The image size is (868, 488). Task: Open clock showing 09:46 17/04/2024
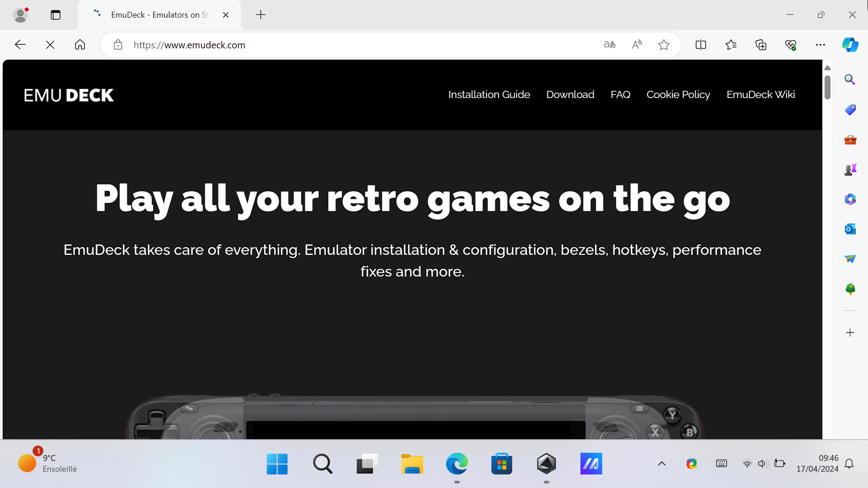click(x=817, y=464)
